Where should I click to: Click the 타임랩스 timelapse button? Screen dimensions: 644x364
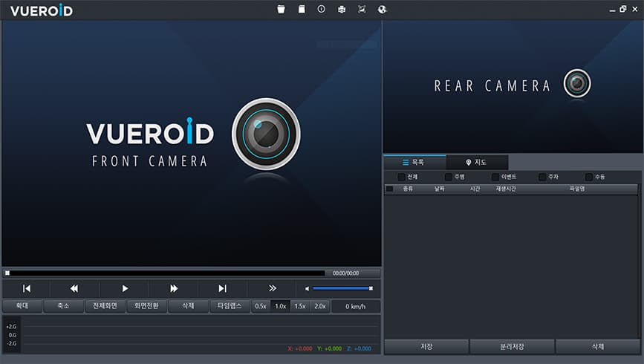[230, 306]
